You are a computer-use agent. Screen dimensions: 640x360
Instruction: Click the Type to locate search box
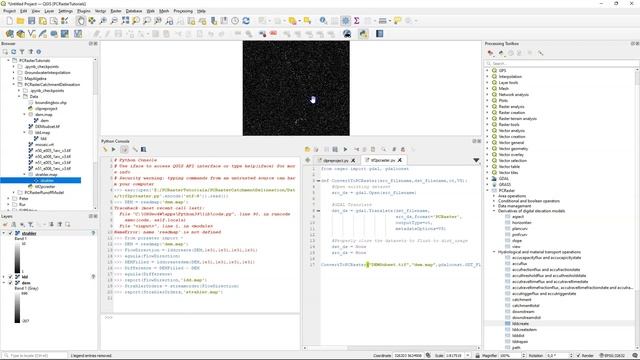(35, 356)
